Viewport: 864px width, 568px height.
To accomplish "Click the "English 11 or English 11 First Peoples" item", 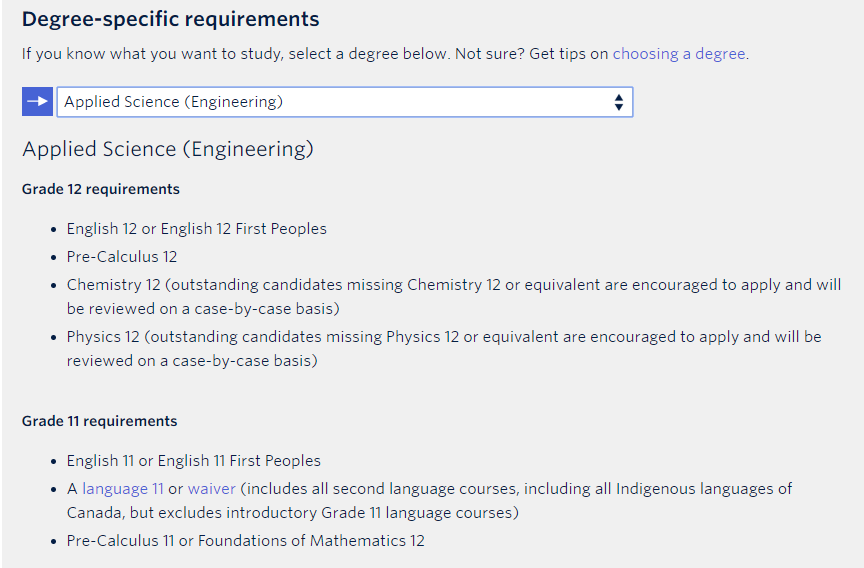I will tap(194, 461).
